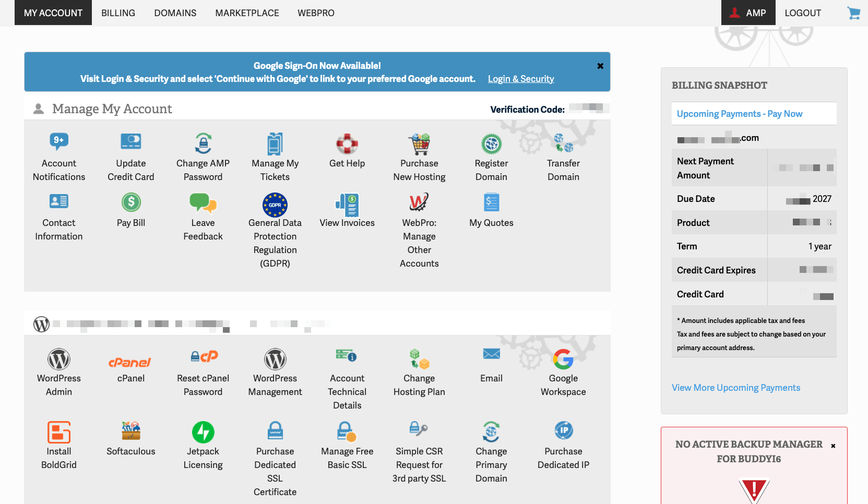
Task: Open the Pay Bill icon
Action: pyautogui.click(x=131, y=202)
